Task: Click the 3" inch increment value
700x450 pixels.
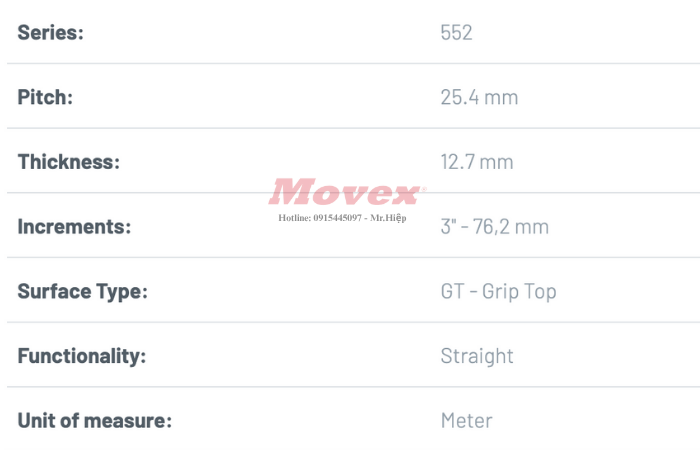Action: (x=448, y=227)
